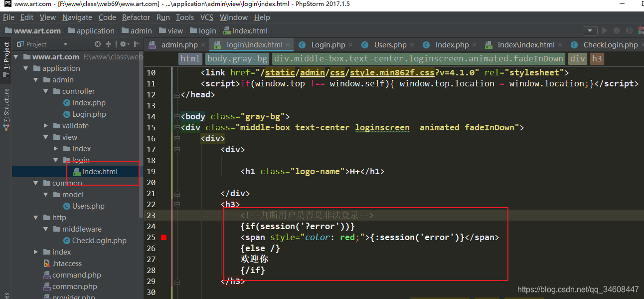The image size is (644, 299).
Task: Click the application navigation breadcrumb
Action: (91, 30)
